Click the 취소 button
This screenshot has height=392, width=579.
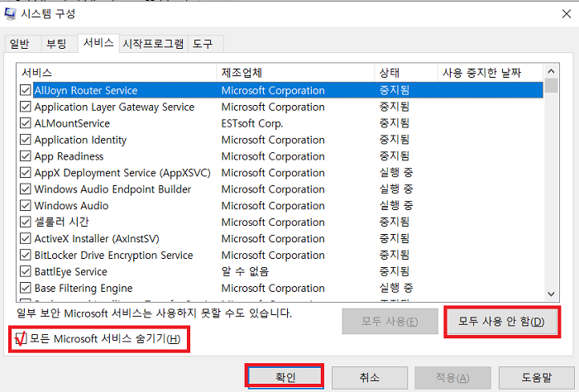point(370,377)
